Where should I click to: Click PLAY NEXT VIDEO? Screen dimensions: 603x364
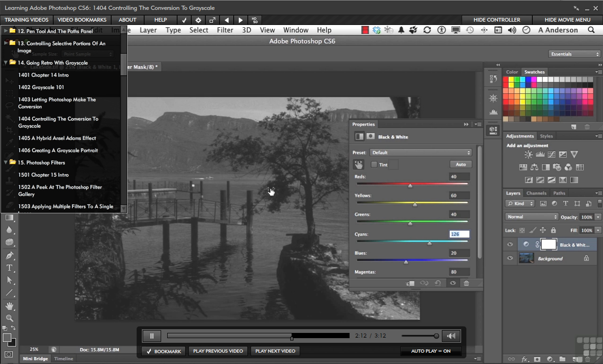(x=275, y=351)
